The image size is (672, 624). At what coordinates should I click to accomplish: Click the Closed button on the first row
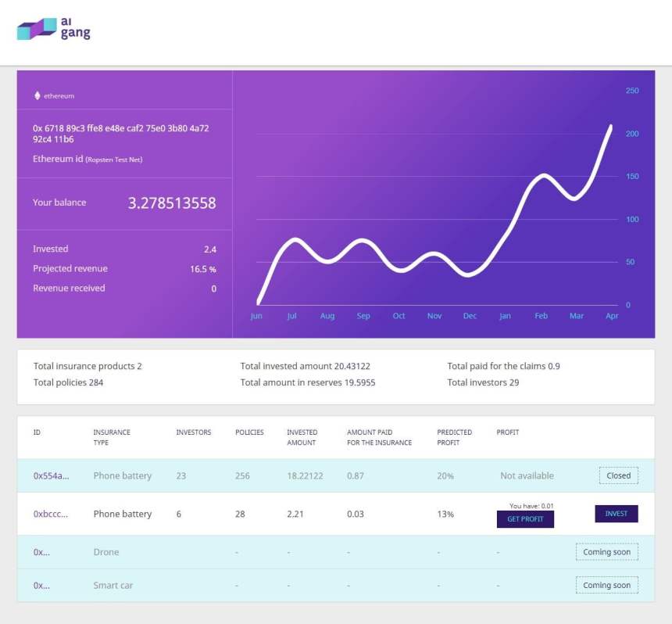coord(618,475)
